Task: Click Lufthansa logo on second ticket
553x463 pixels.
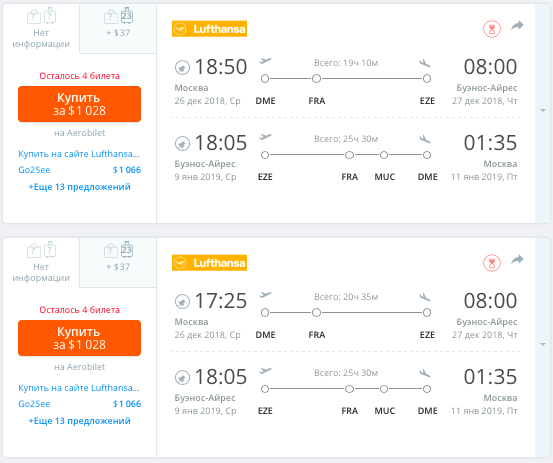Action: [209, 263]
